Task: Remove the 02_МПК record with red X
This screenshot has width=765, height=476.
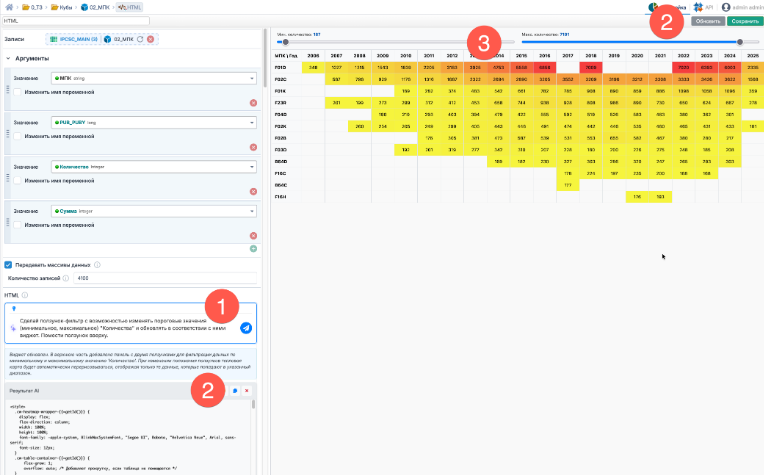Action: 150,40
